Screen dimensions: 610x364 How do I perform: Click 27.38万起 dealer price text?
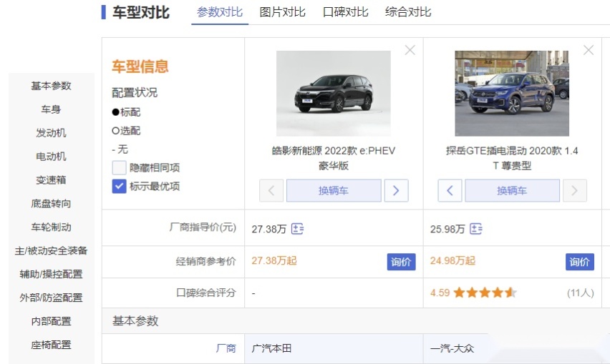(x=274, y=261)
